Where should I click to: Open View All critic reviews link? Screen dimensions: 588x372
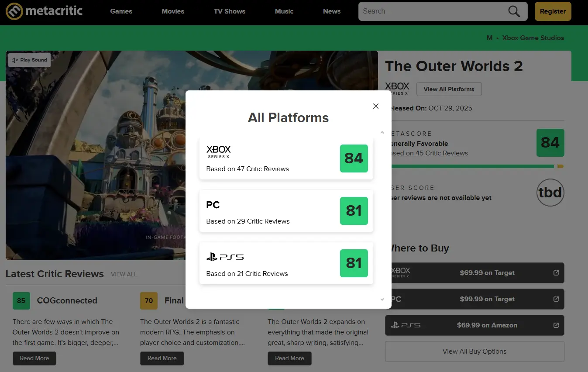click(124, 274)
